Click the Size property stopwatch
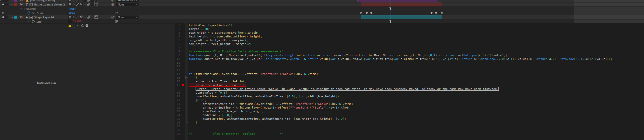The height and width of the screenshot is (140, 644). click(33, 22)
